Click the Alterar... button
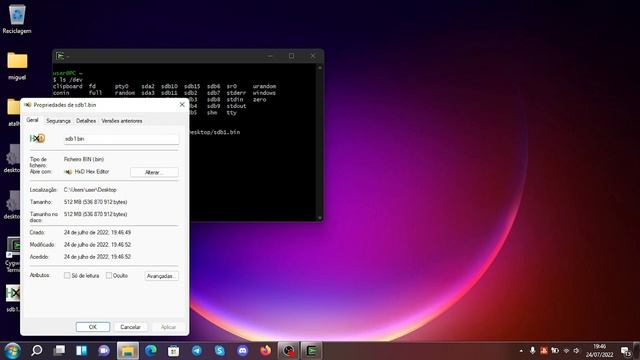640x360 pixels. coord(154,172)
